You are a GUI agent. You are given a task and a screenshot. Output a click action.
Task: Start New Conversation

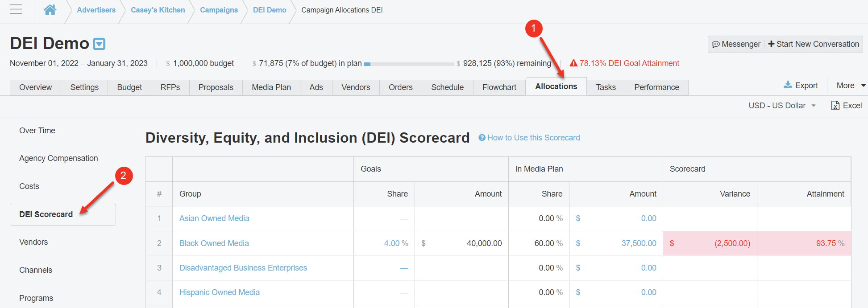tap(814, 44)
